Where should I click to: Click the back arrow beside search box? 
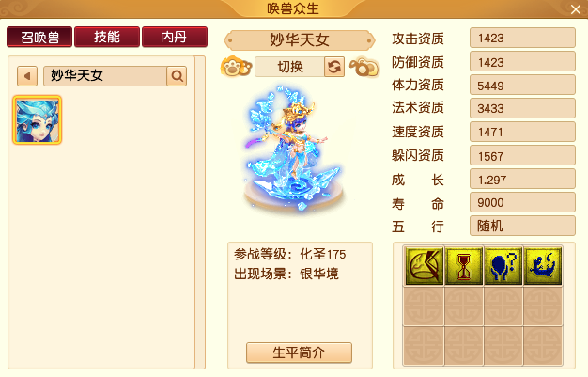(27, 76)
